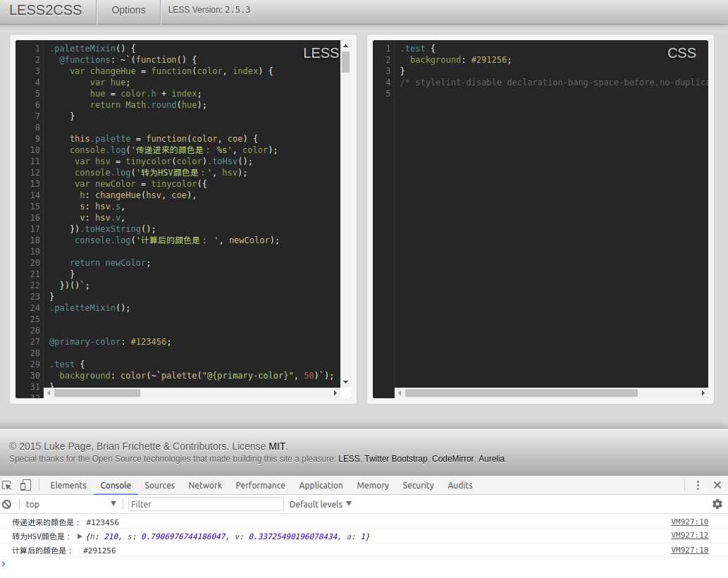Viewport: 728px width, 578px height.
Task: Select the Console tab
Action: (x=116, y=485)
